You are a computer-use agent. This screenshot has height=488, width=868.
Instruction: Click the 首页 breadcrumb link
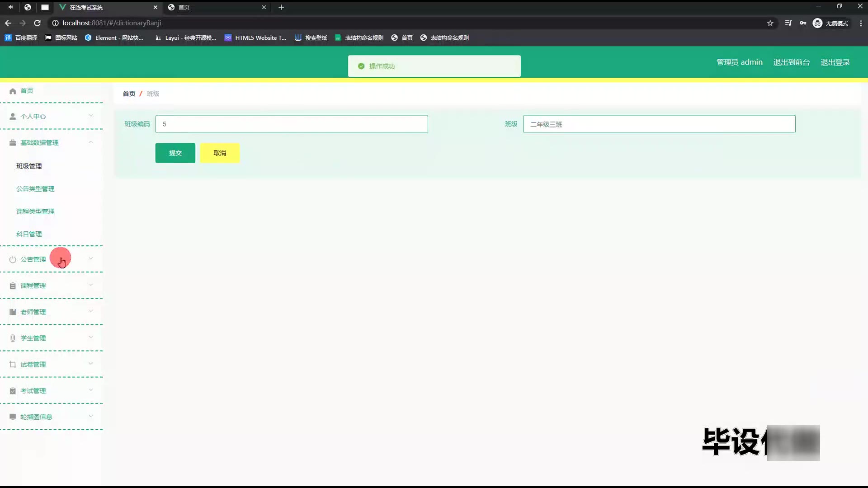[x=129, y=94]
